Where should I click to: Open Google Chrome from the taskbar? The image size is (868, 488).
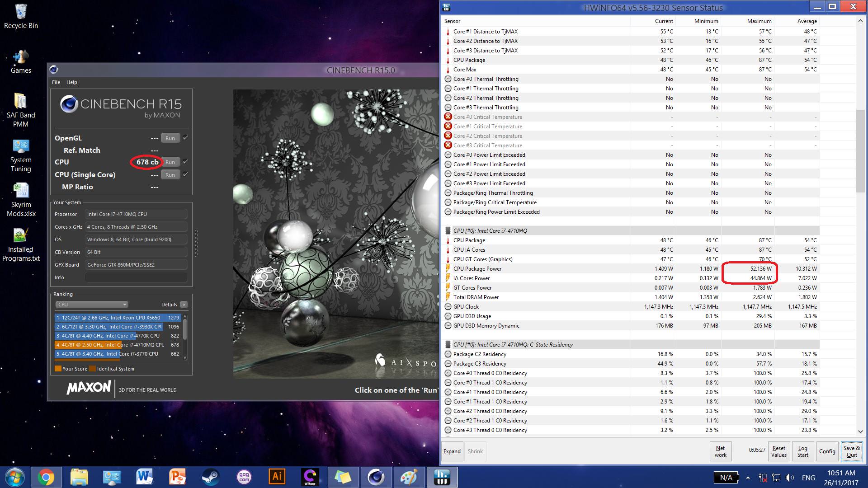point(46,477)
